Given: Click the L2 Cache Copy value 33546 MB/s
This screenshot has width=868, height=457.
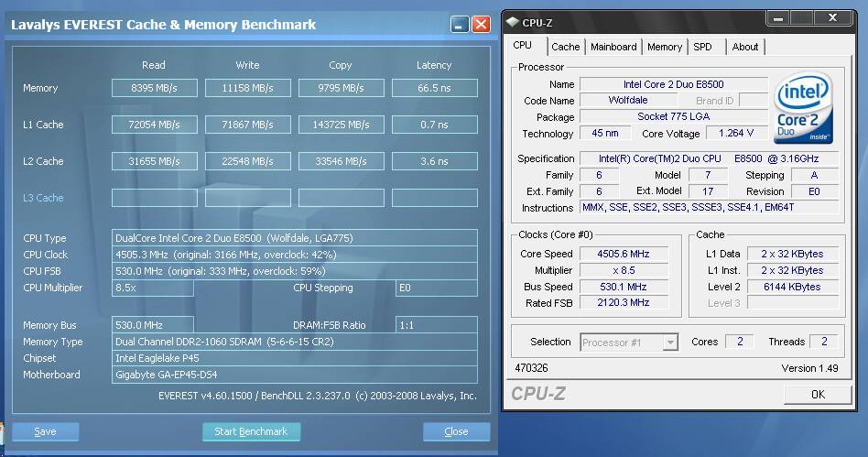Looking at the screenshot, I should pos(341,161).
